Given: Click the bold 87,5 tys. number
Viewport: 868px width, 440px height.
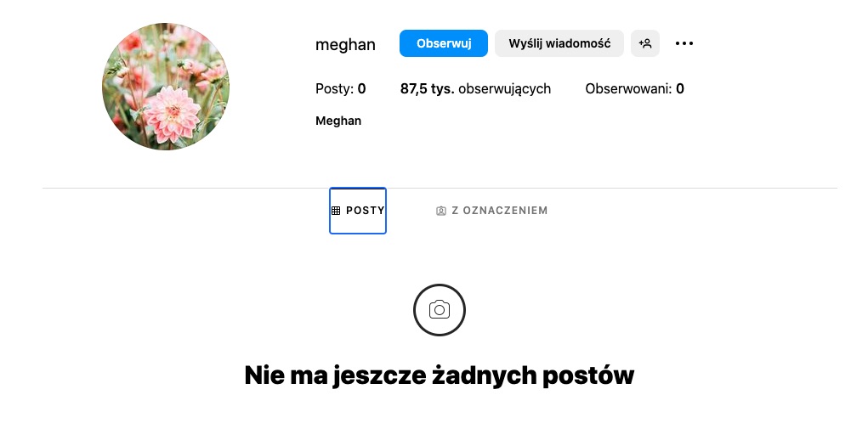Looking at the screenshot, I should [x=427, y=88].
